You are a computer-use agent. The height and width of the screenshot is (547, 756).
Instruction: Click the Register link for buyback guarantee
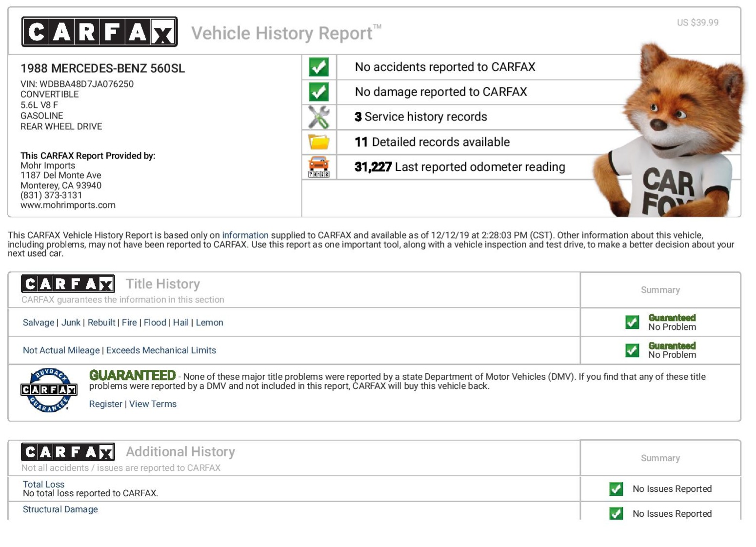click(105, 404)
